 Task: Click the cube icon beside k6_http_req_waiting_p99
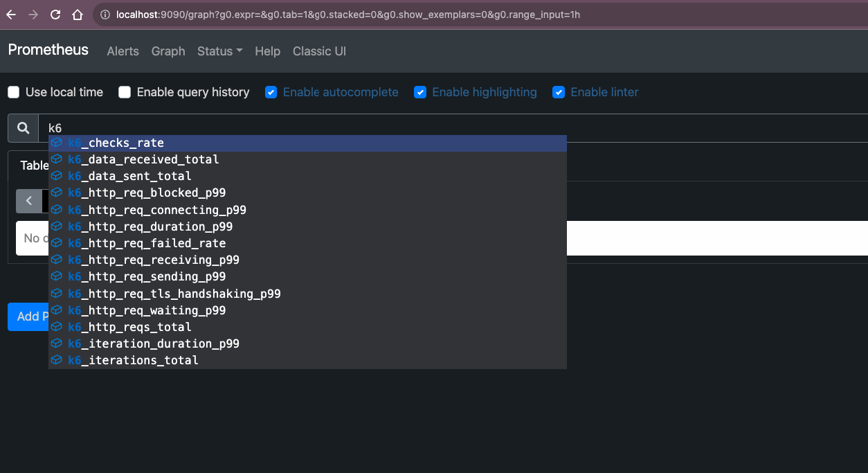click(57, 310)
